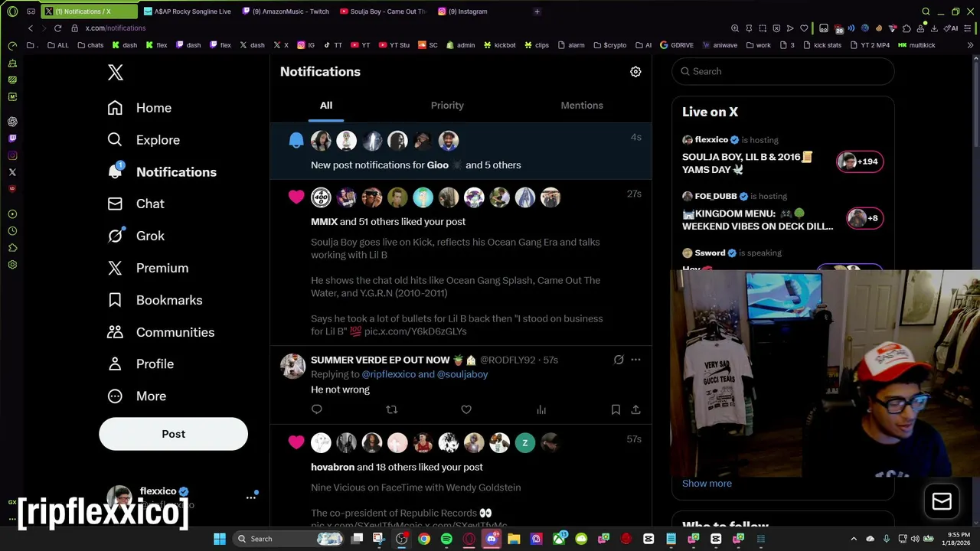The height and width of the screenshot is (551, 980).
Task: Open the ALL bookmarks folder
Action: coord(57,45)
